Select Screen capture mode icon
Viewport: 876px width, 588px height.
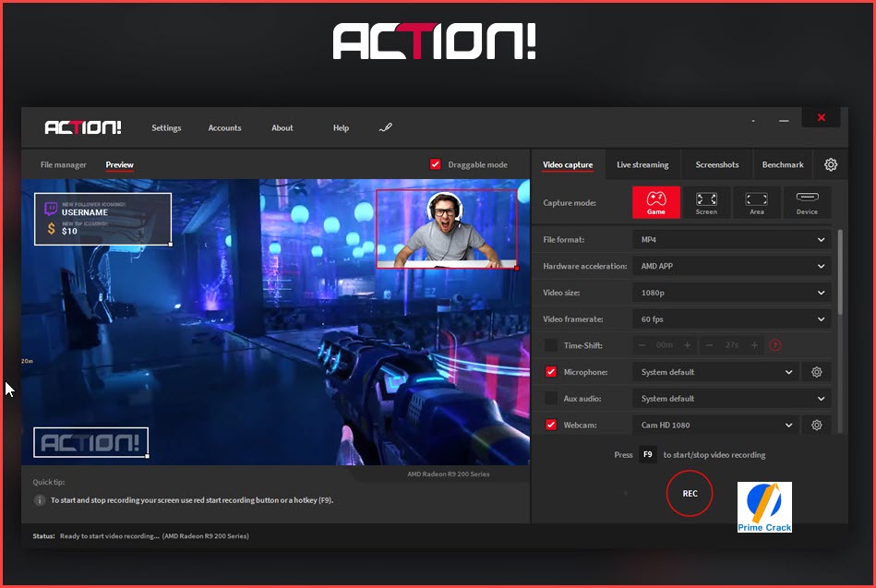(x=706, y=202)
